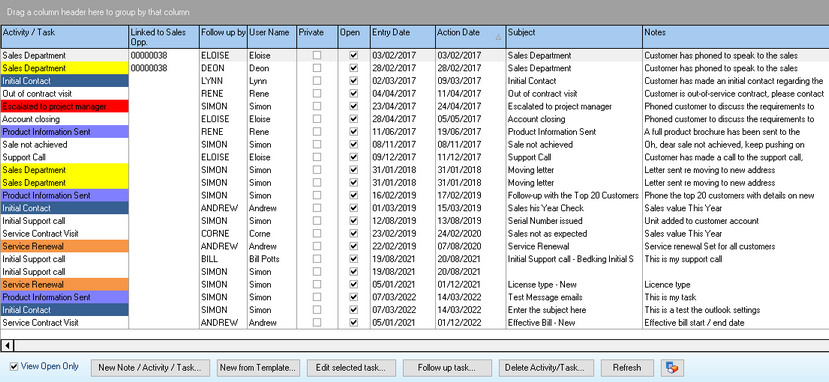Screen dimensions: 829x382
Task: Tick the Private checkbox in Lynn's row
Action: pyautogui.click(x=316, y=81)
